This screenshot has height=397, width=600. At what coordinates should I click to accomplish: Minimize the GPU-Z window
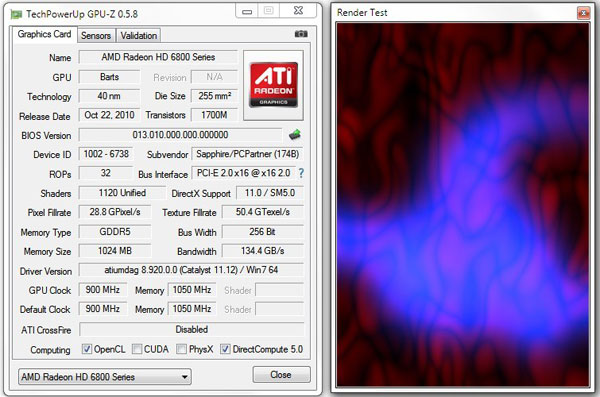[x=247, y=11]
